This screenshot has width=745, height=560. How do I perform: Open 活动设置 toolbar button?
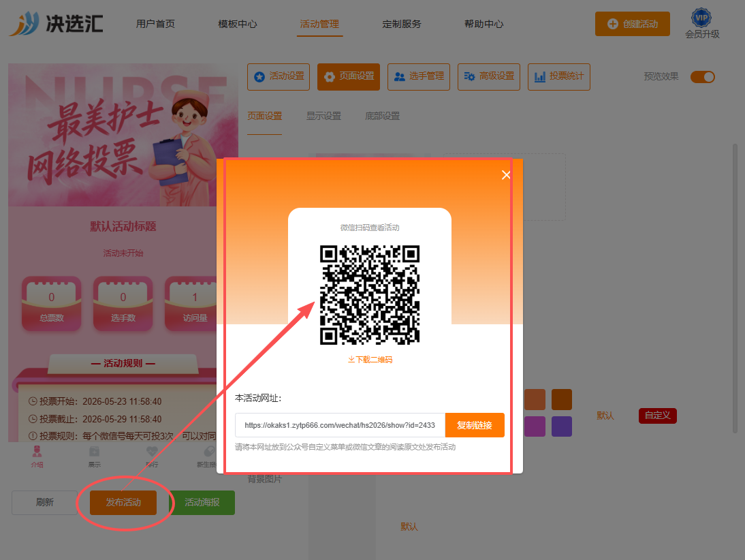point(279,76)
